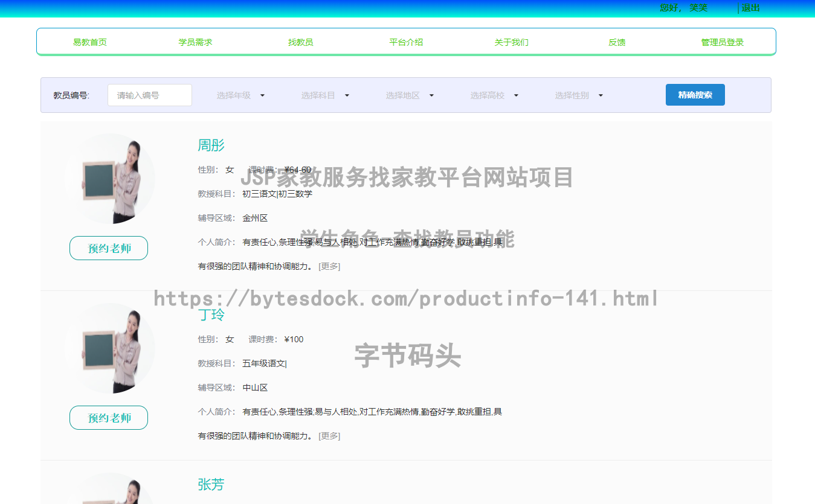
Task: Show more of 周彤's introduction [更多]
Action: (x=329, y=266)
